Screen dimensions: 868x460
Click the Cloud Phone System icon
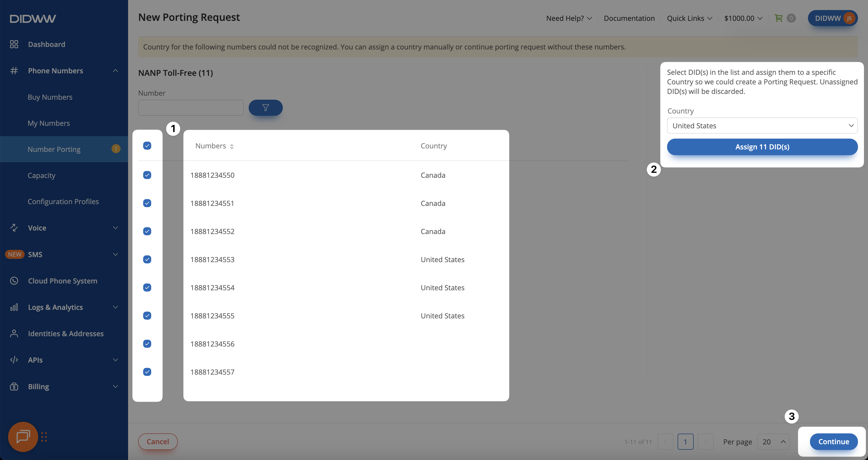tap(14, 280)
